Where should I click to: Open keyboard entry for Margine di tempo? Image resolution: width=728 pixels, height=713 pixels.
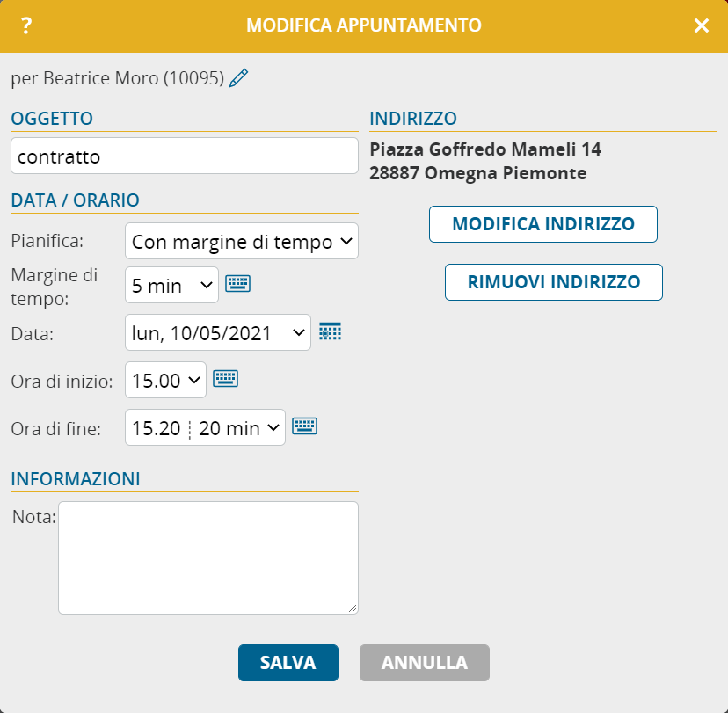click(x=238, y=283)
